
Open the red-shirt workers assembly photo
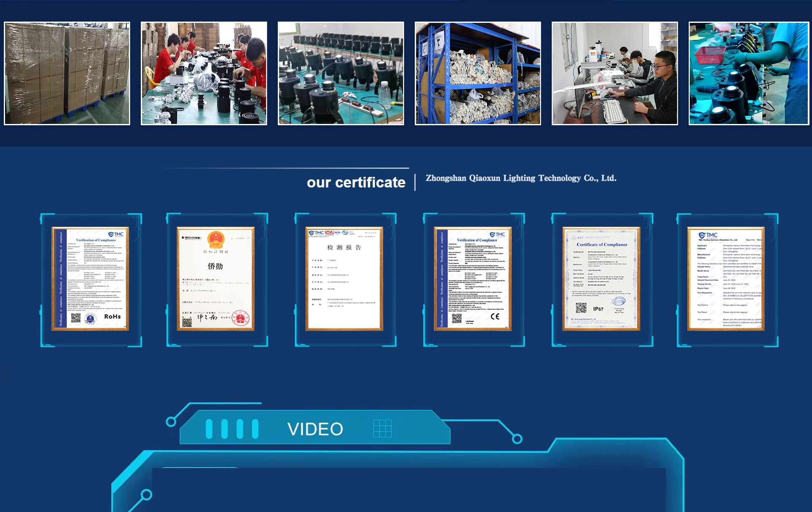(x=204, y=73)
